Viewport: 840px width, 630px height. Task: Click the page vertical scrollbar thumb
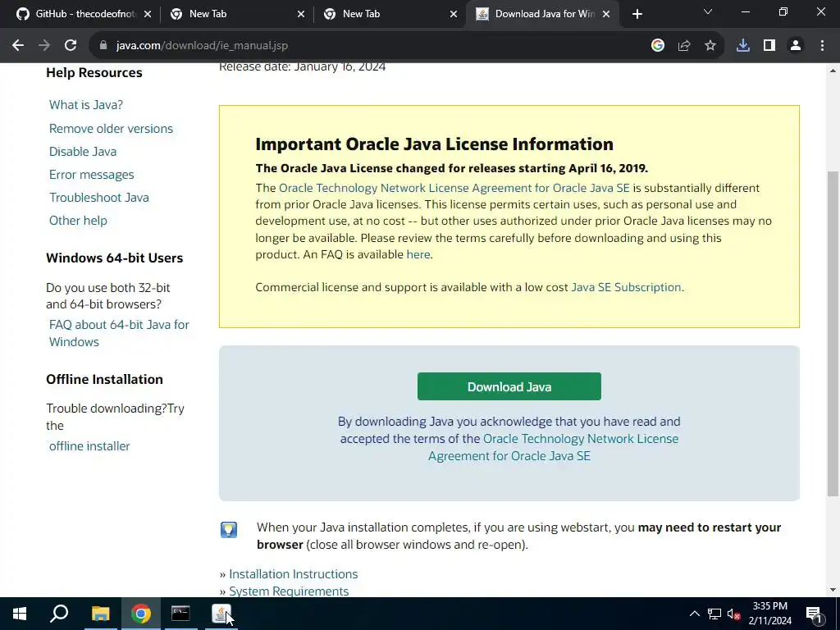833,333
